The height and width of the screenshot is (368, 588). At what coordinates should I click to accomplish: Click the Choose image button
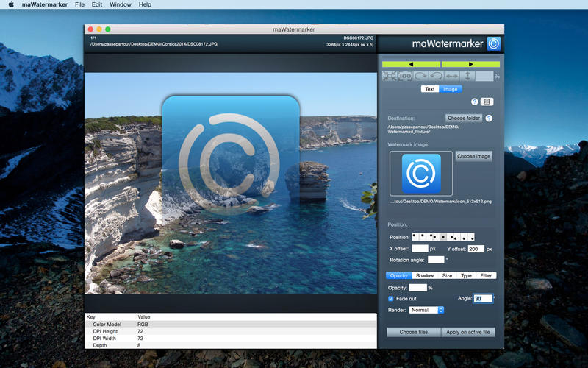(x=473, y=156)
